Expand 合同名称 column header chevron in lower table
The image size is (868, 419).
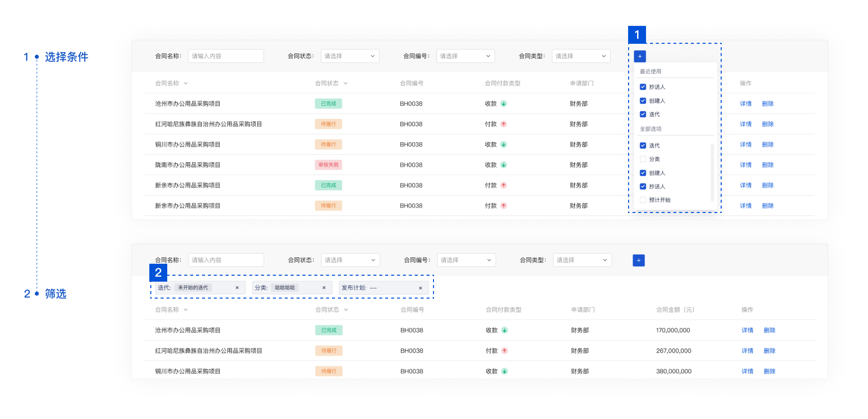(x=186, y=310)
